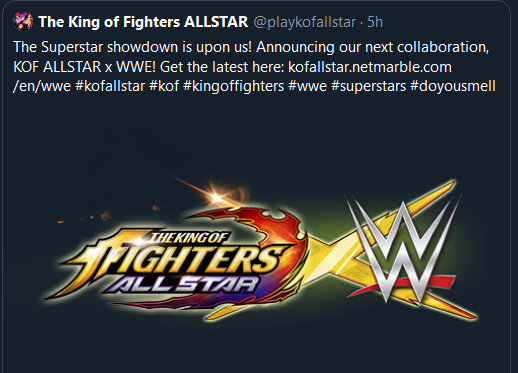This screenshot has width=518, height=373.
Task: Click the /en/wwe part of the URL
Action: (42, 86)
